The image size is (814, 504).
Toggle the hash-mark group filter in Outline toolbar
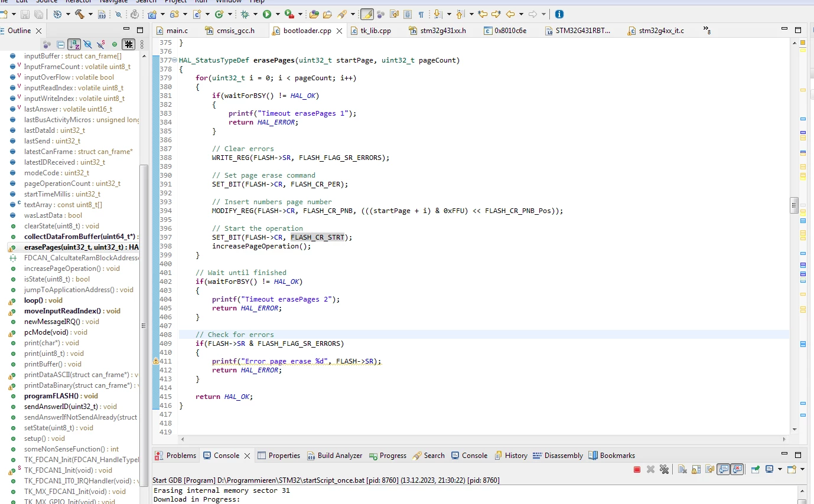click(128, 44)
